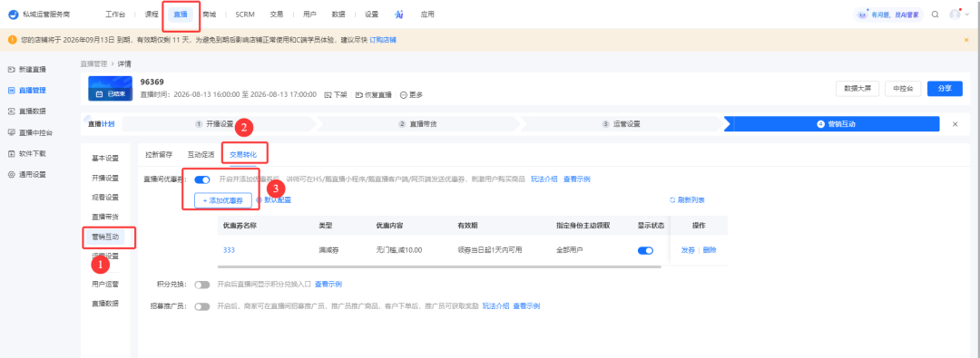Select 直播管理 in the left sidebar
The image size is (980, 358).
coord(27,90)
